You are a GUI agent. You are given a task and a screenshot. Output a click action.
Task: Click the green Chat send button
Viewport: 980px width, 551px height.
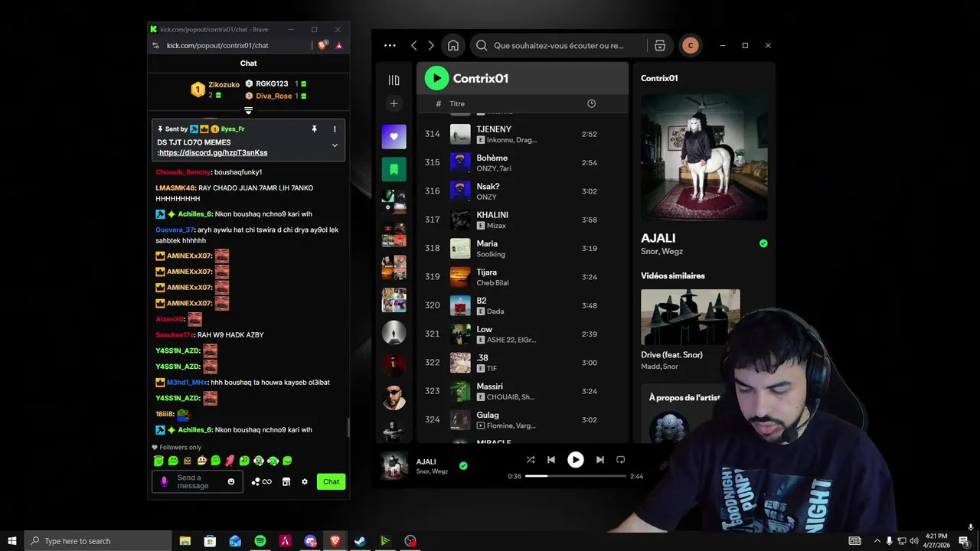[x=331, y=481]
